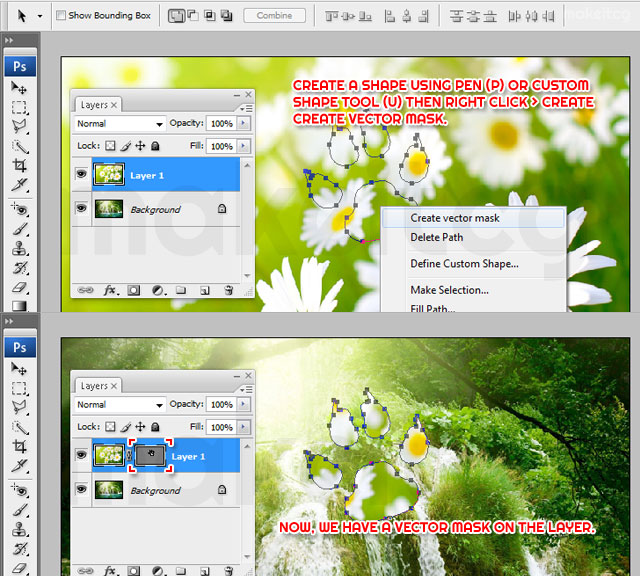Select Exclude overlapping shape areas mode

226,16
